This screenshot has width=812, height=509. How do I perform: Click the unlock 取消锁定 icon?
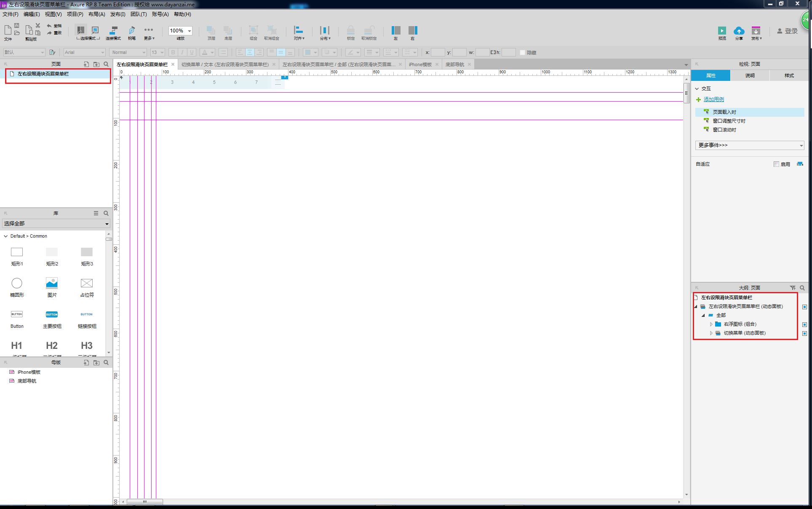pos(369,30)
